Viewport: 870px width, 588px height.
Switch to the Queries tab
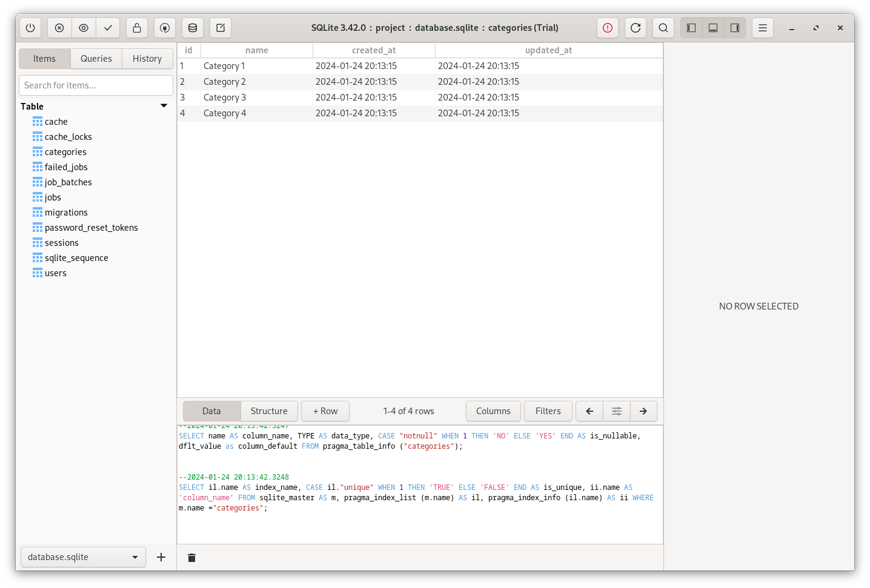pyautogui.click(x=96, y=59)
